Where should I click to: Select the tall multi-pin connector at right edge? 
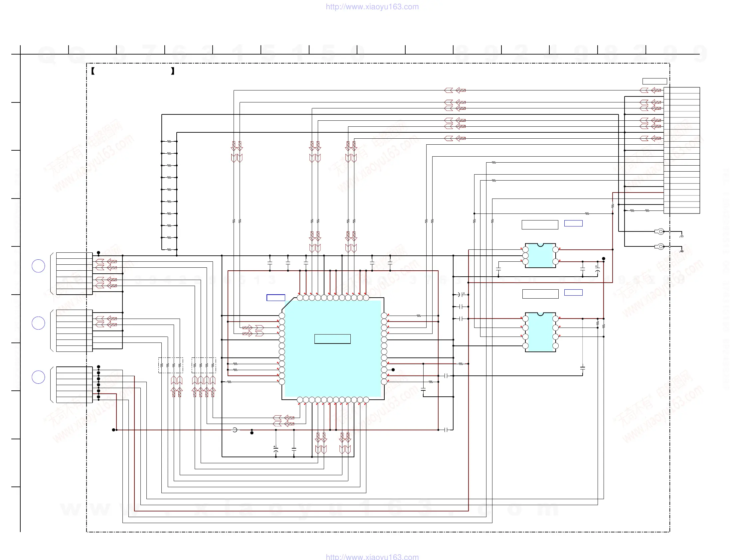[682, 150]
